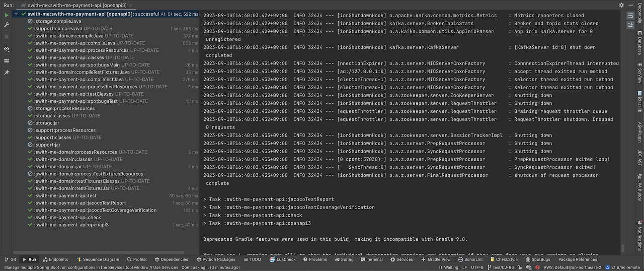
Task: Close the openapi3 run tab
Action: (x=131, y=5)
